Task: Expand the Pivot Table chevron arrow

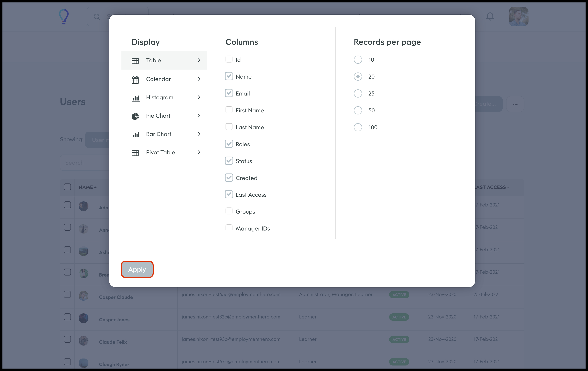Action: [199, 152]
